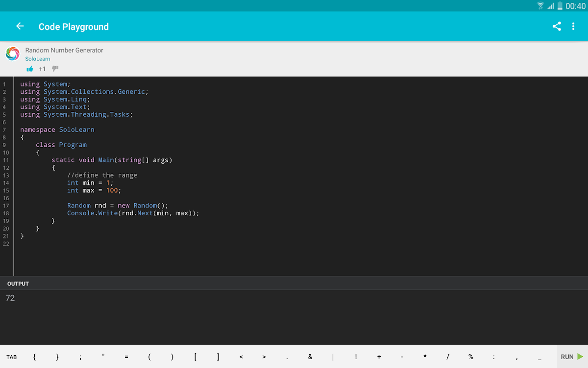This screenshot has width=588, height=368.
Task: Insert semicolon from symbol bar
Action: [x=80, y=357]
